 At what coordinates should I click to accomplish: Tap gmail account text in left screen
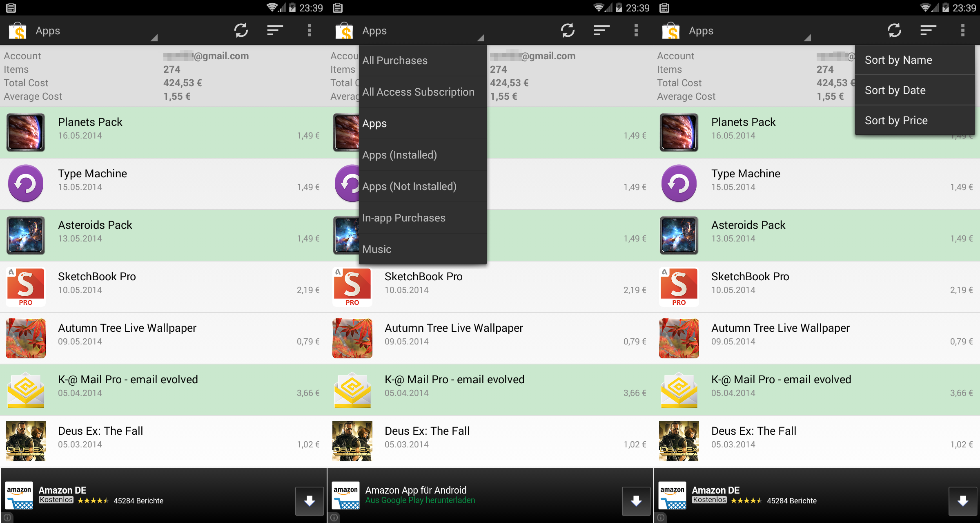[x=206, y=56]
